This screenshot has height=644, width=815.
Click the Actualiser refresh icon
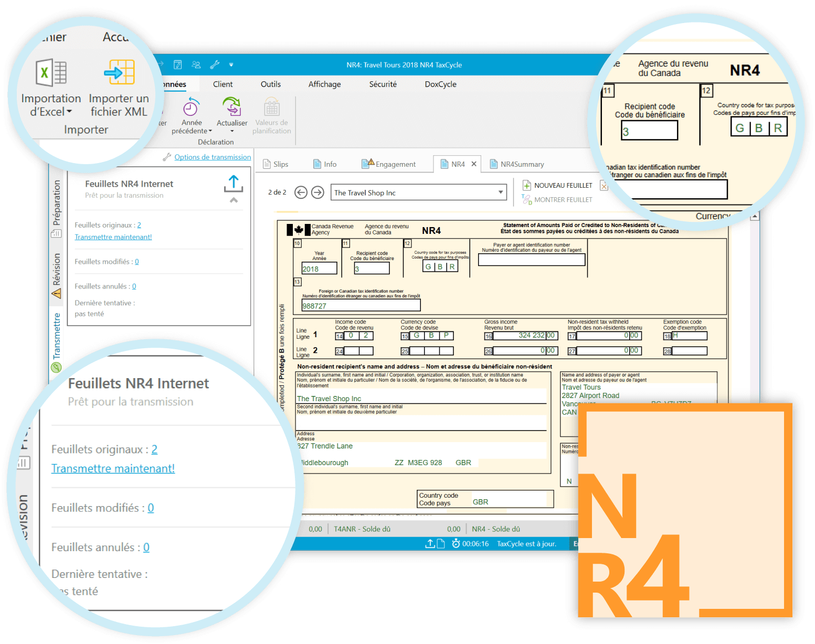pyautogui.click(x=231, y=107)
